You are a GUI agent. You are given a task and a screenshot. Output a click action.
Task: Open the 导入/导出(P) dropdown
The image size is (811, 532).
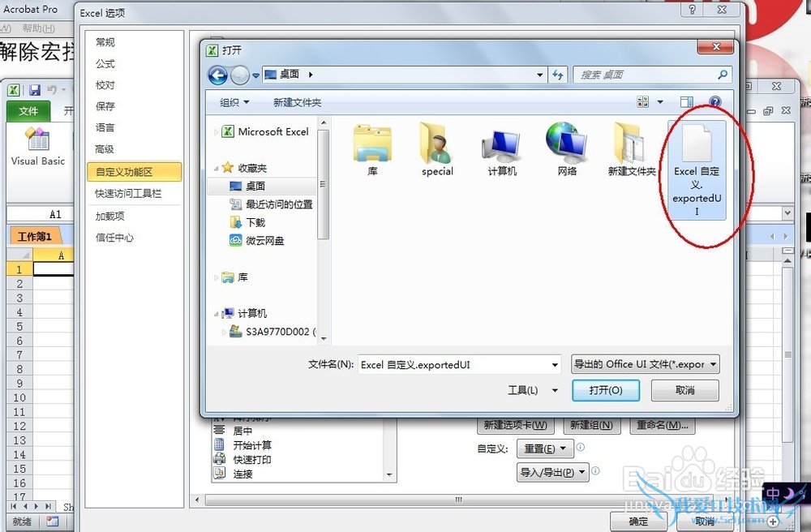(x=552, y=472)
